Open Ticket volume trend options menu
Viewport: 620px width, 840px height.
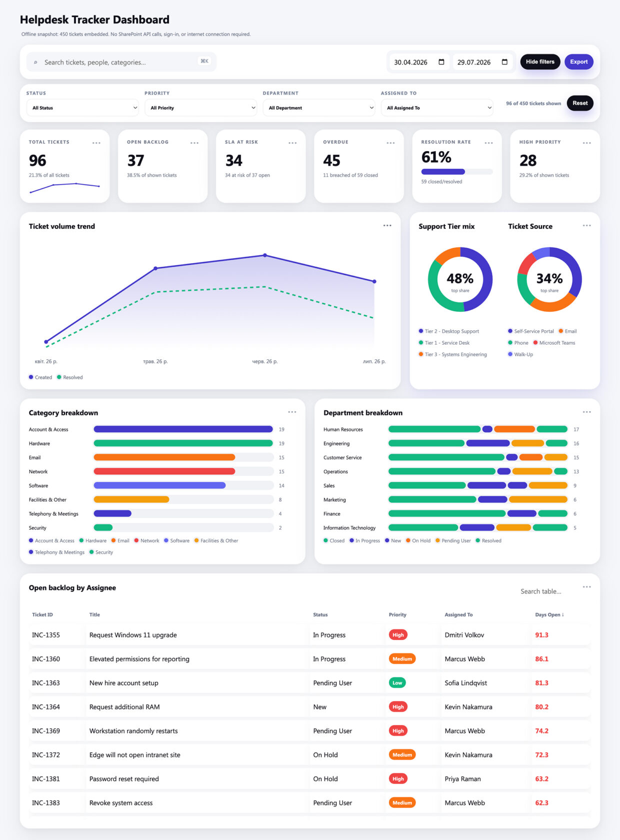point(387,226)
